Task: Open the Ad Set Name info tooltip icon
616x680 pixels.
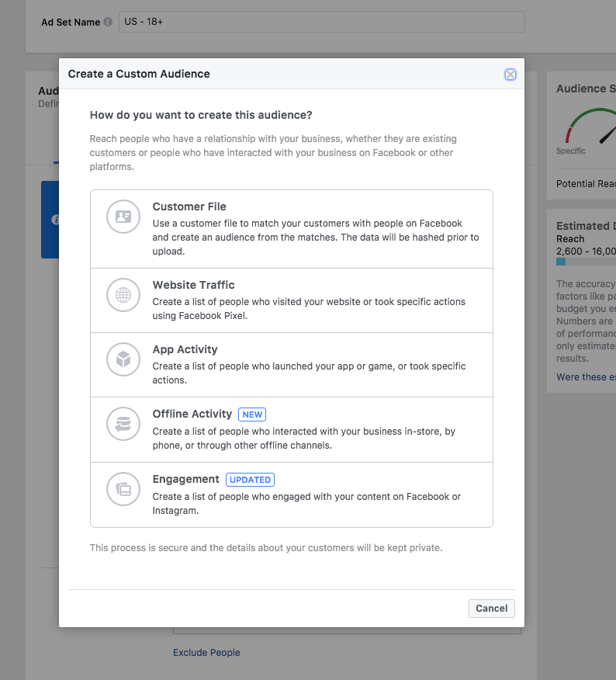Action: tap(108, 22)
